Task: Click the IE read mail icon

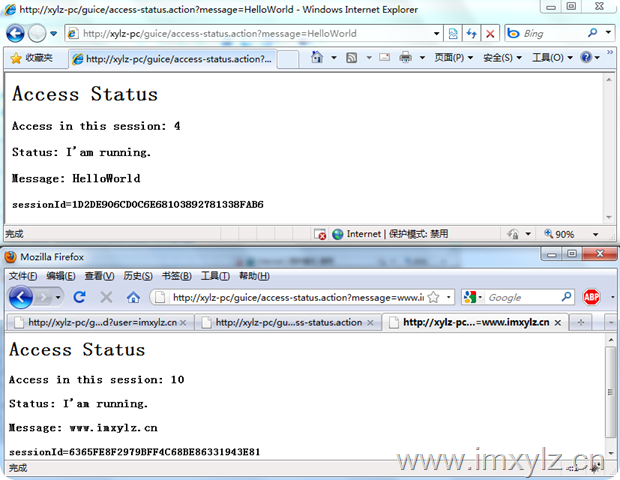Action: pos(384,58)
